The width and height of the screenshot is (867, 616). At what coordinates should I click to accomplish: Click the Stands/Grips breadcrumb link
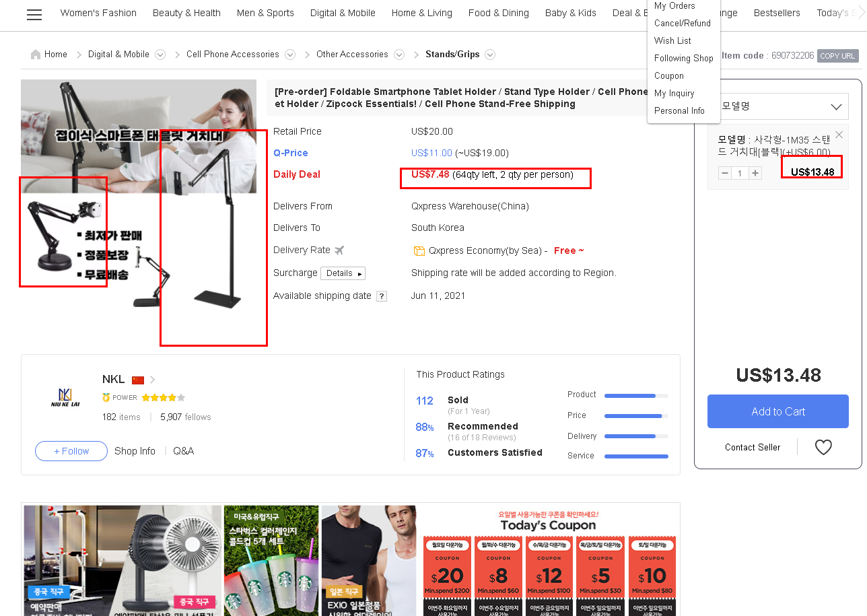452,55
